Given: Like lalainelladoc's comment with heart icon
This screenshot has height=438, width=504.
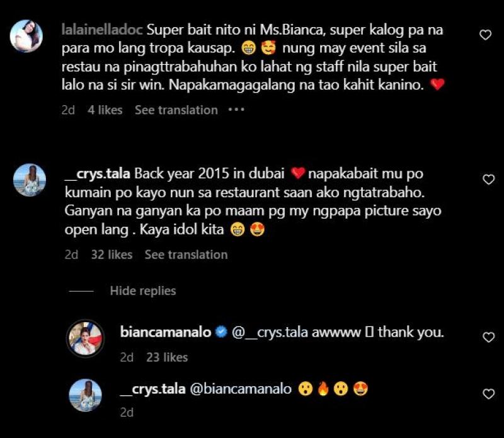Looking at the screenshot, I should pos(485,35).
